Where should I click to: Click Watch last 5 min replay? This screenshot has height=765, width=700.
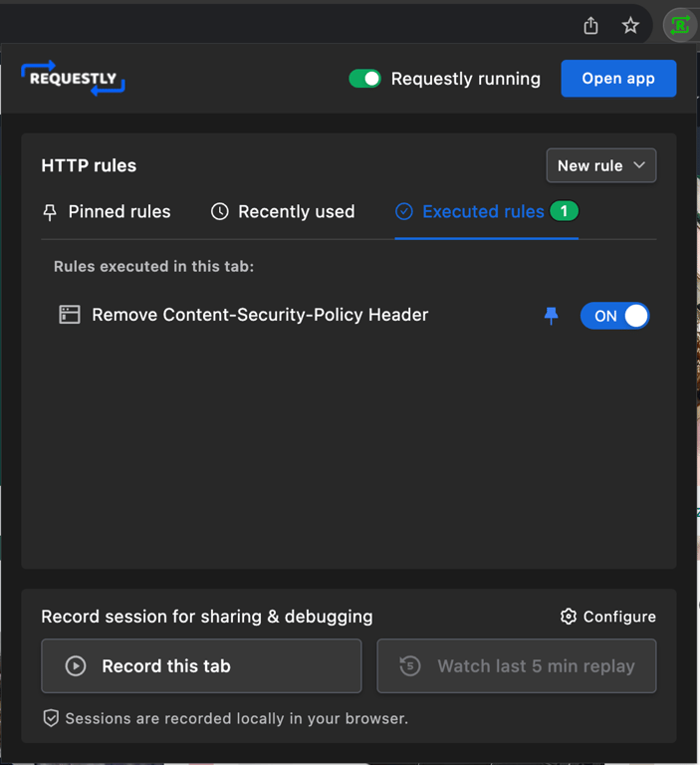[516, 666]
